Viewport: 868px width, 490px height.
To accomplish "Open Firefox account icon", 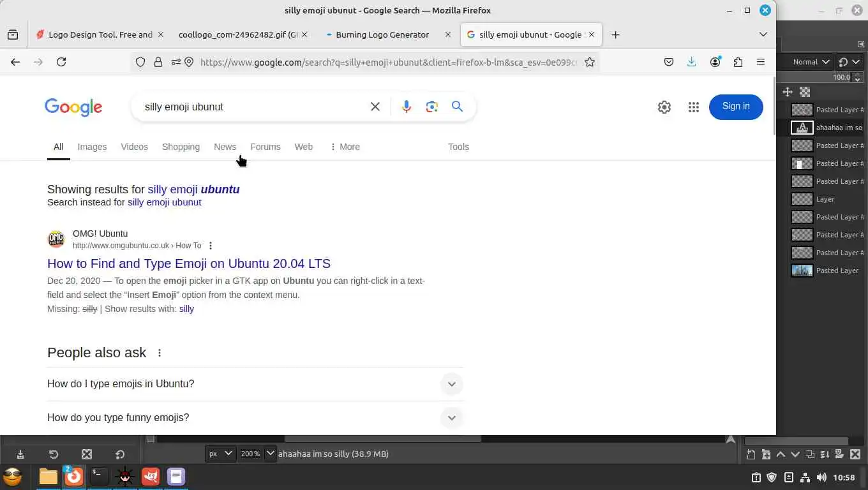I will click(x=715, y=62).
